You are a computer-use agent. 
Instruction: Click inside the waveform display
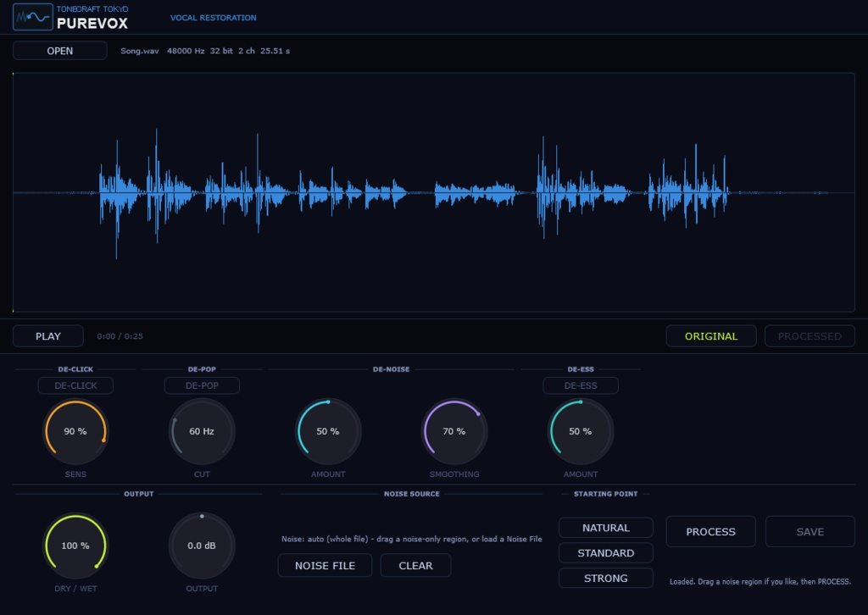coord(434,192)
